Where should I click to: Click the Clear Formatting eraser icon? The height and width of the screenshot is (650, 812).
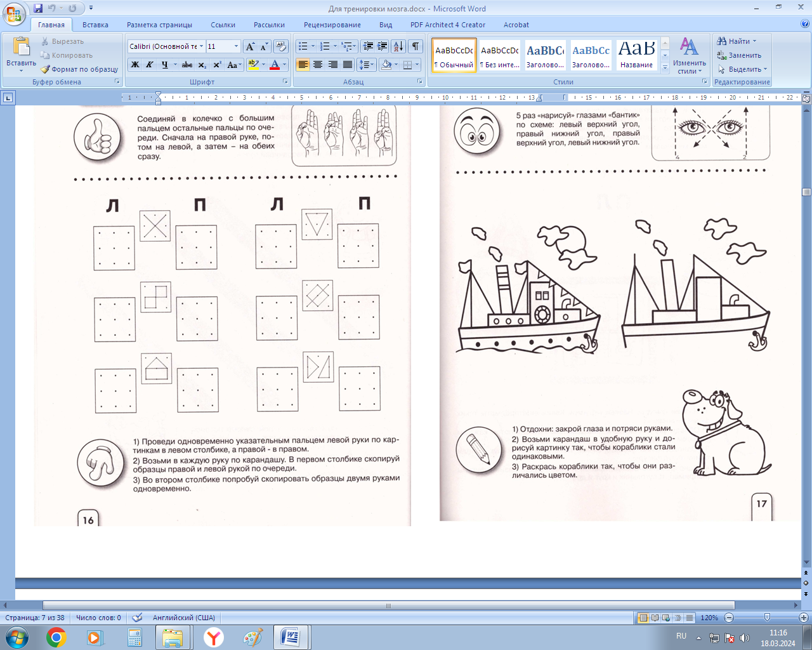coord(281,46)
